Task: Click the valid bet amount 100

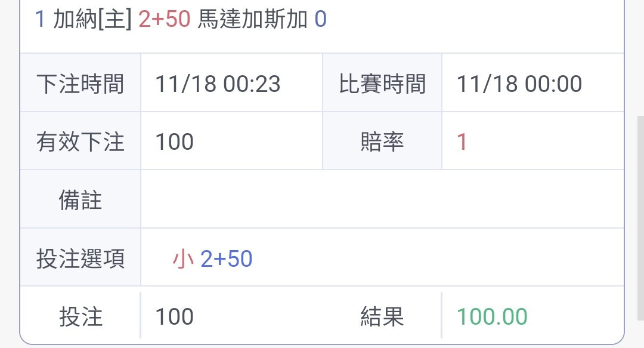Action: coord(175,142)
